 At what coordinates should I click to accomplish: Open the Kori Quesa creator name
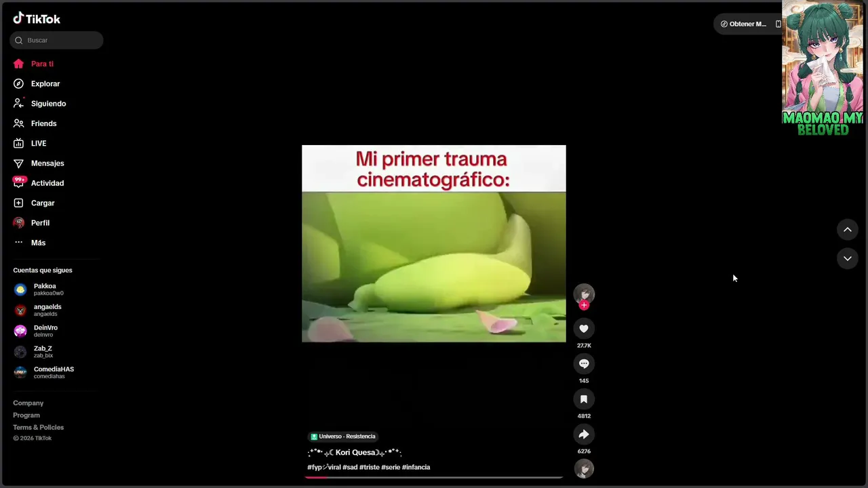tap(355, 453)
